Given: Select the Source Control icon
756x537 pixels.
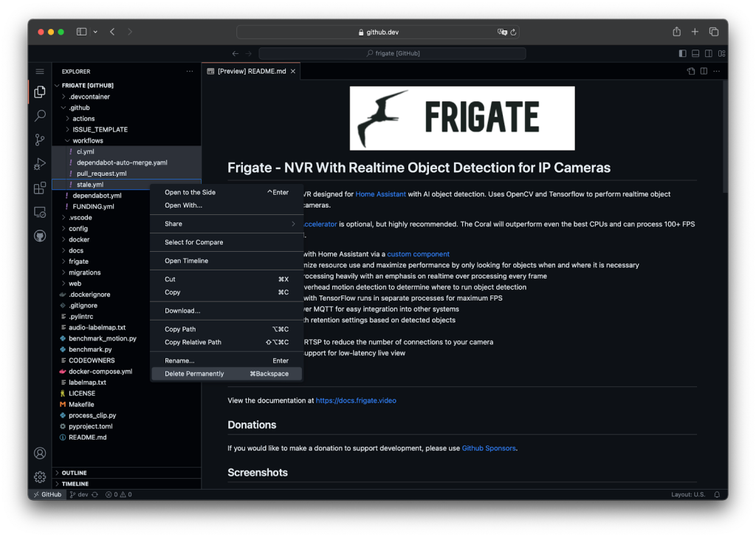Looking at the screenshot, I should 39,139.
